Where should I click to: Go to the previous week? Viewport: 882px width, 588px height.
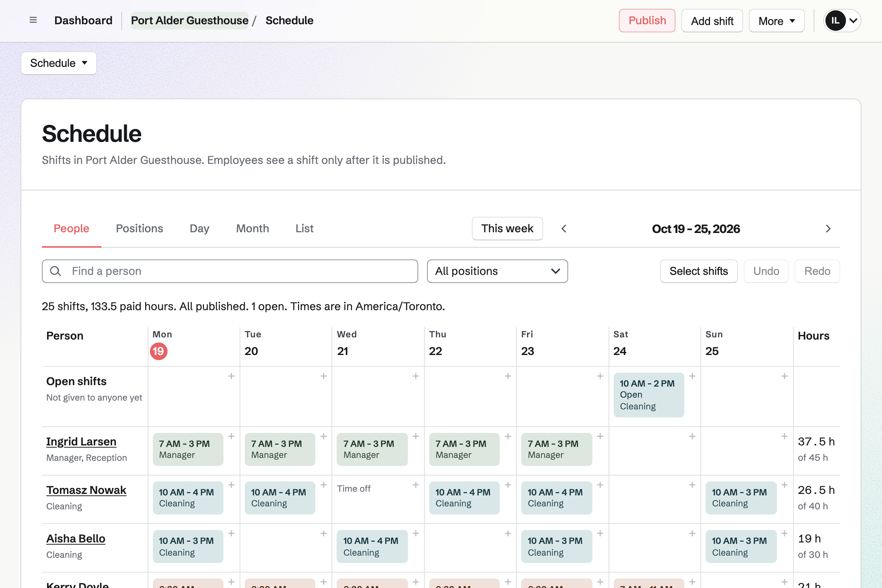(x=564, y=229)
